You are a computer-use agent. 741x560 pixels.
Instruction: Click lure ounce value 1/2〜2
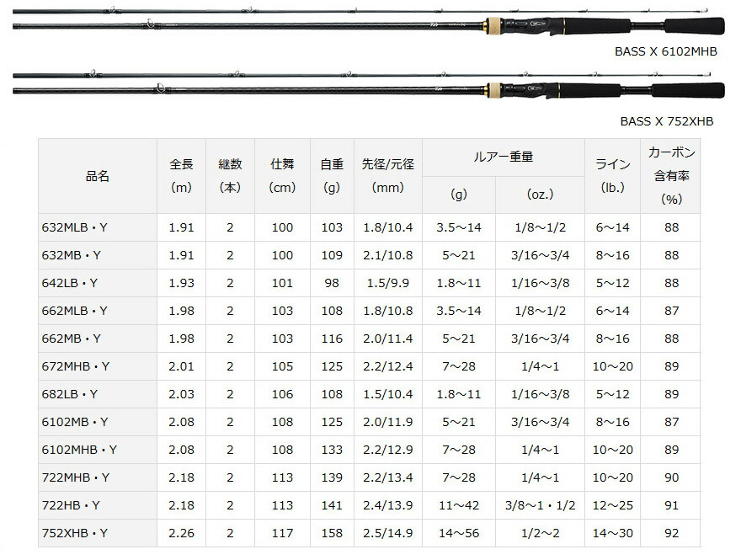pyautogui.click(x=540, y=533)
